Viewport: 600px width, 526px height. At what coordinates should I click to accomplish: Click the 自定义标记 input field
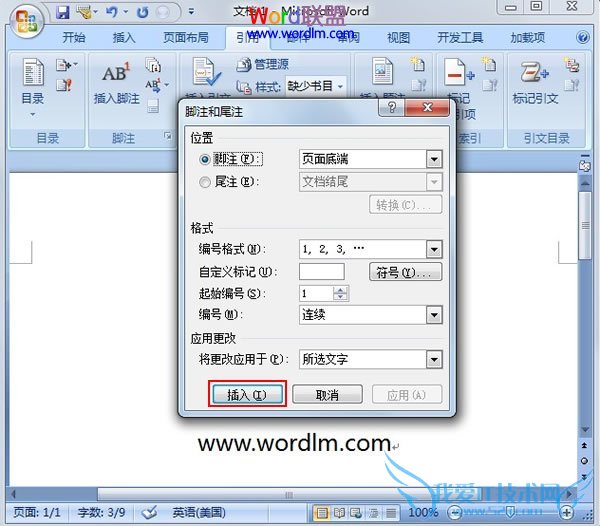(x=321, y=272)
